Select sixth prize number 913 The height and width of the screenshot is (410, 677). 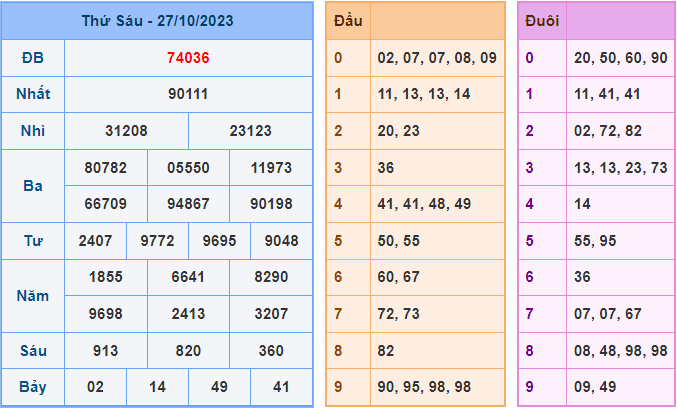[106, 351]
